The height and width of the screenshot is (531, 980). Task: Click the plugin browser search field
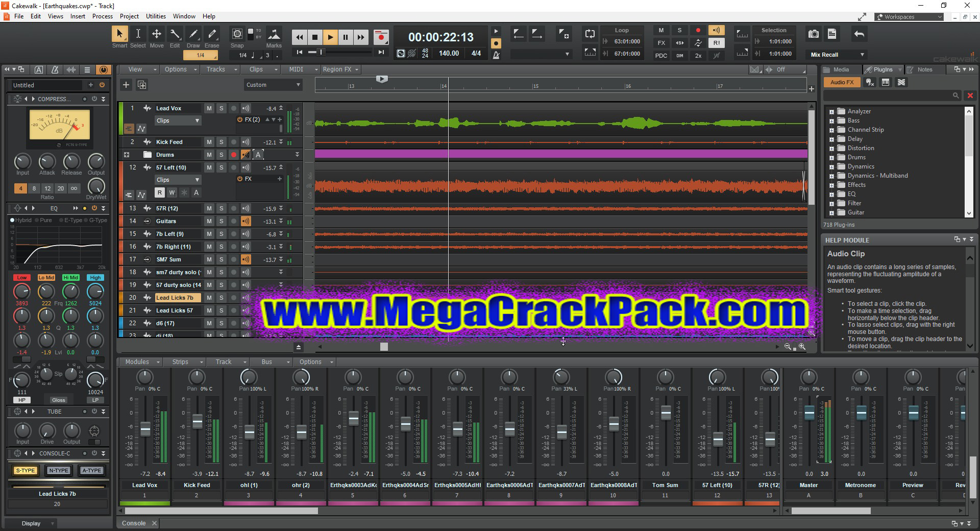click(892, 95)
